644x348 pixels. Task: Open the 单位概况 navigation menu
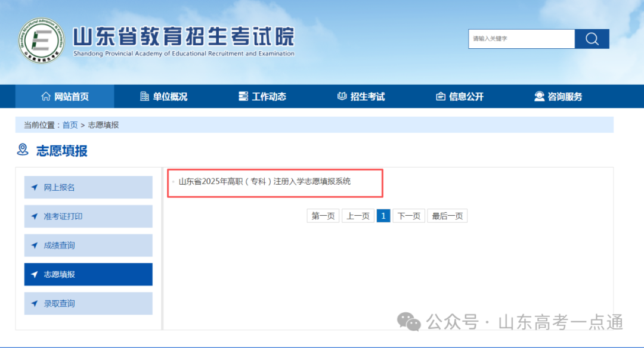169,97
